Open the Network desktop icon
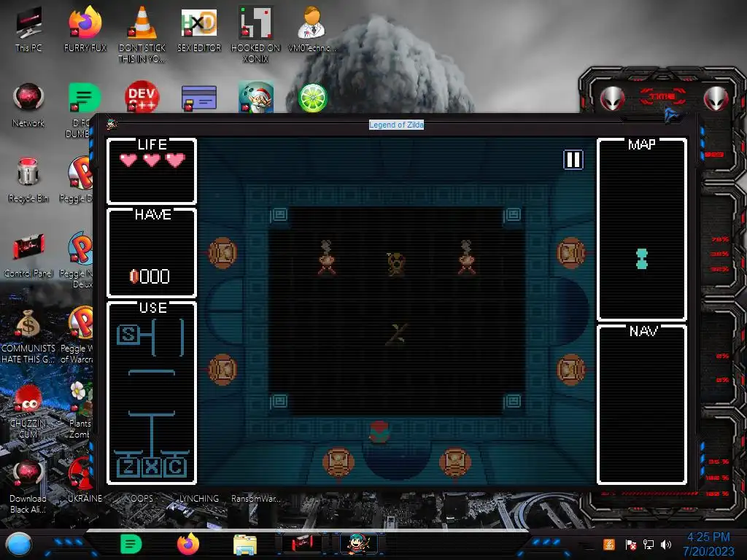 click(x=28, y=105)
